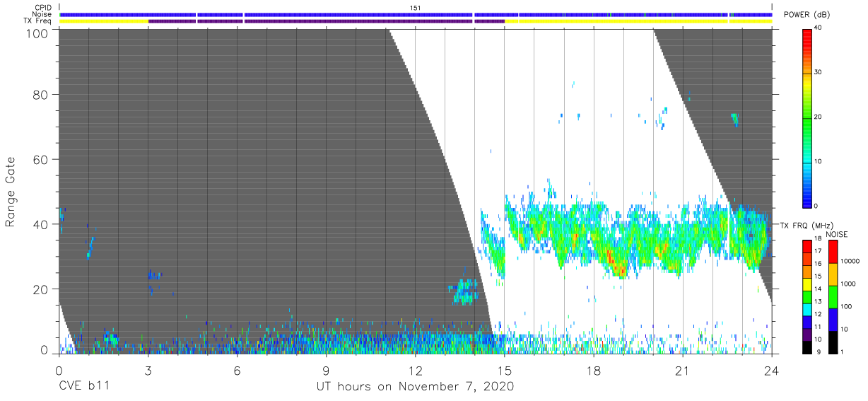The width and height of the screenshot is (868, 401).
Task: Click the cyan TX FRQ legend swatch
Action: point(807,310)
